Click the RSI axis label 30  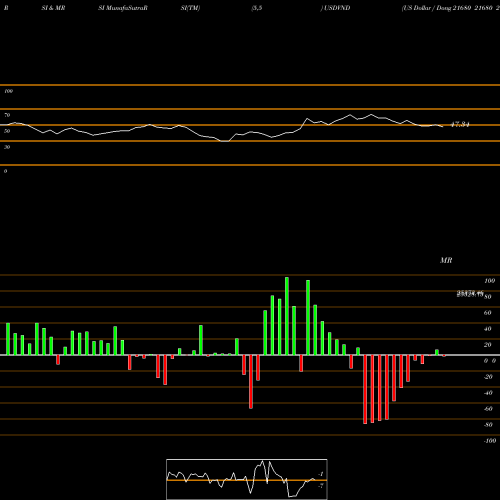7,147
